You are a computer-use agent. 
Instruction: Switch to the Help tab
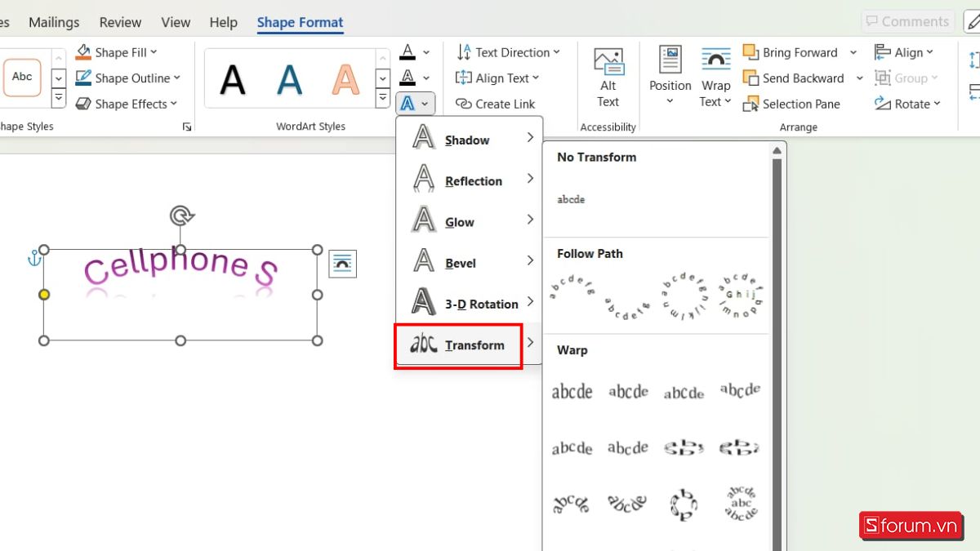click(x=223, y=22)
